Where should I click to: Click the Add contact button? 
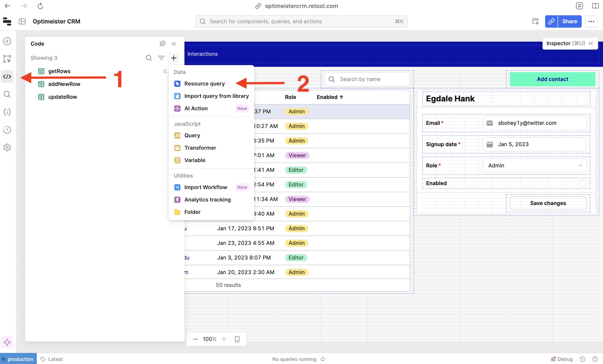coord(552,79)
